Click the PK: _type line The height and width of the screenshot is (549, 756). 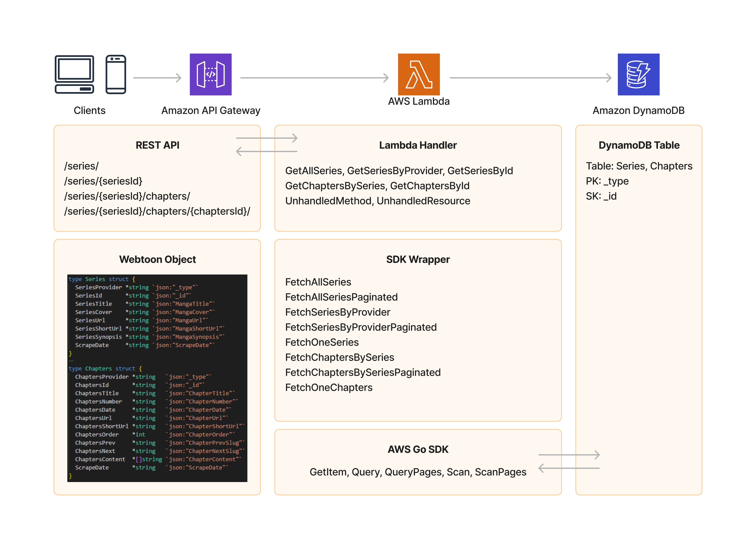click(607, 181)
